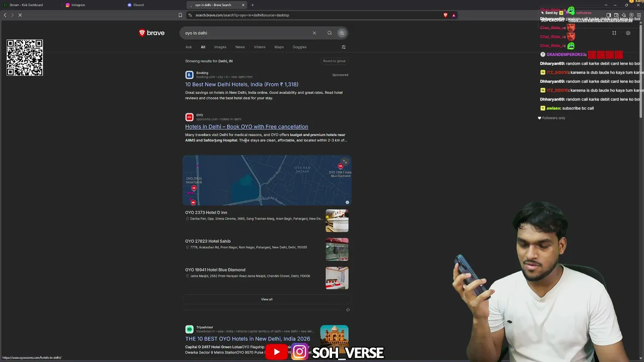Click GRANDEMPEROR33 username in chat
The image size is (644, 362).
(566, 55)
